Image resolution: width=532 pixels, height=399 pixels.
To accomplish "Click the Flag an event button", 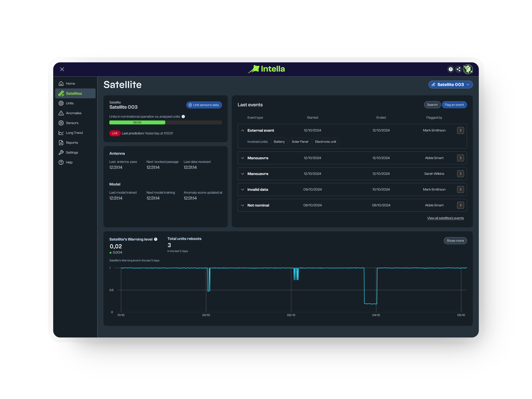I will coord(454,105).
